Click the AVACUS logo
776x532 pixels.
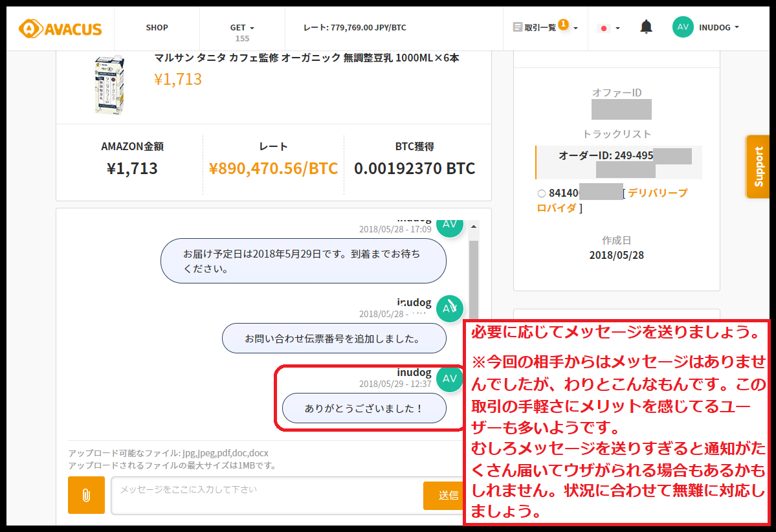[60, 28]
